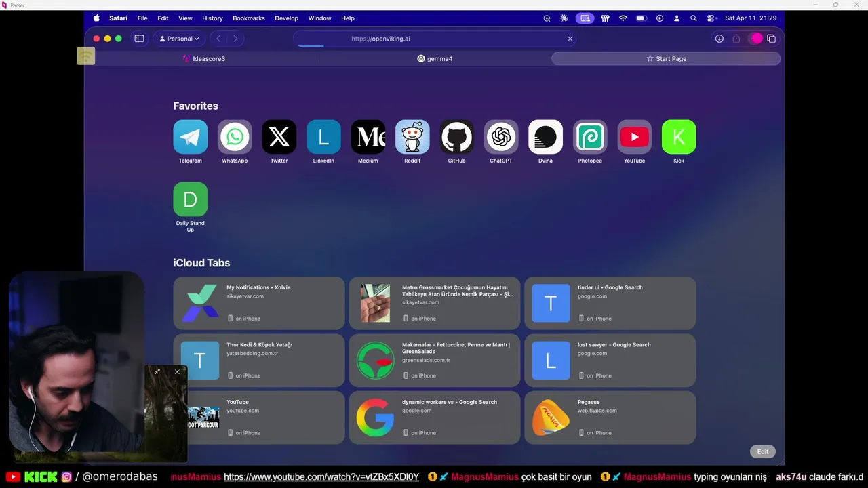Click the iCloud Tabs heading

(x=201, y=263)
